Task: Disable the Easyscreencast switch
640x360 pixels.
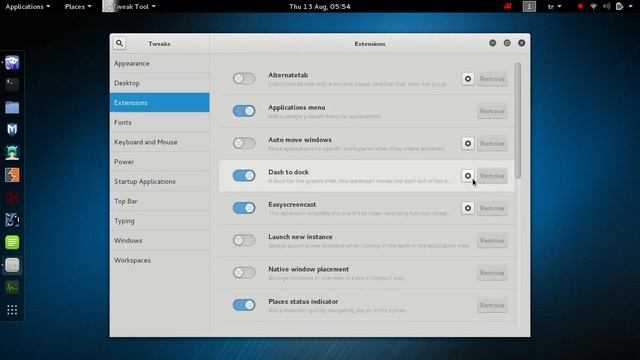Action: (244, 208)
